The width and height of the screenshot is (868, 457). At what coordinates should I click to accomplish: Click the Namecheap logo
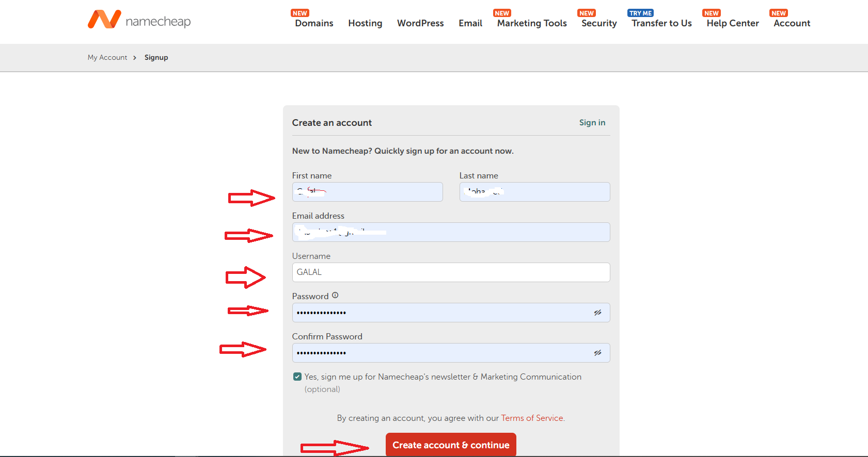coord(139,20)
